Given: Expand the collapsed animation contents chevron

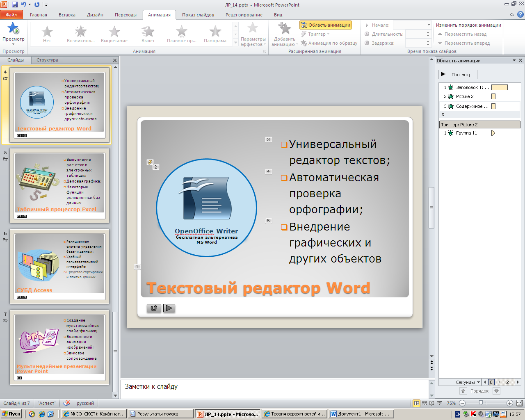Looking at the screenshot, I should point(443,114).
